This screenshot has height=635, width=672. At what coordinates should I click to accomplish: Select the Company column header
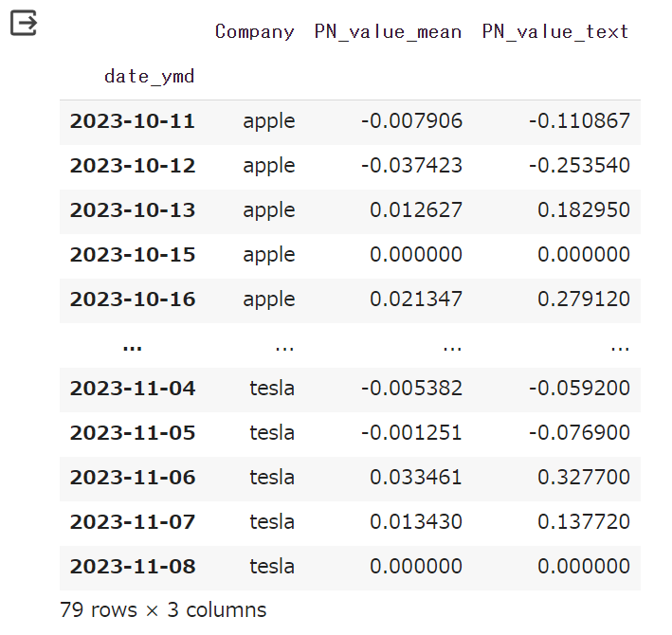click(255, 32)
